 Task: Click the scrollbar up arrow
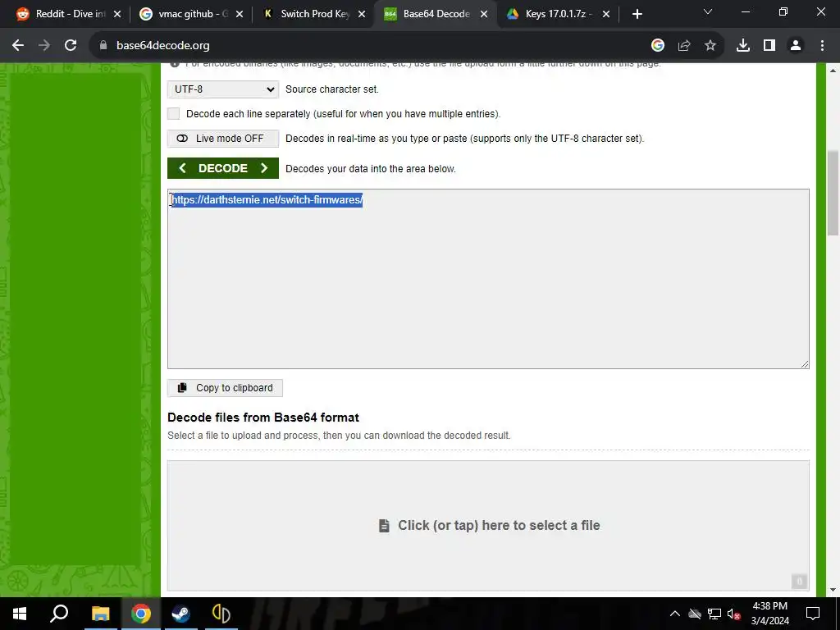coord(833,71)
